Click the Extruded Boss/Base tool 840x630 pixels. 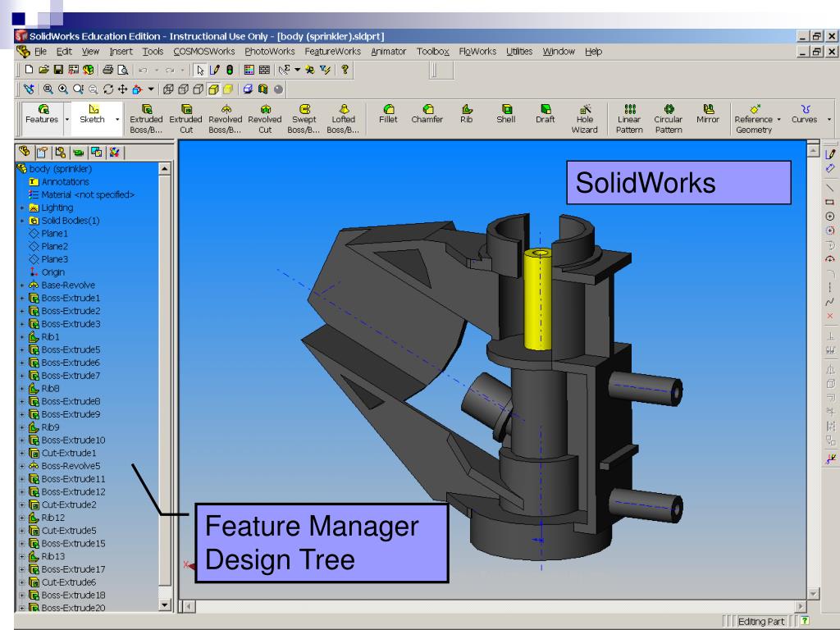[146, 119]
